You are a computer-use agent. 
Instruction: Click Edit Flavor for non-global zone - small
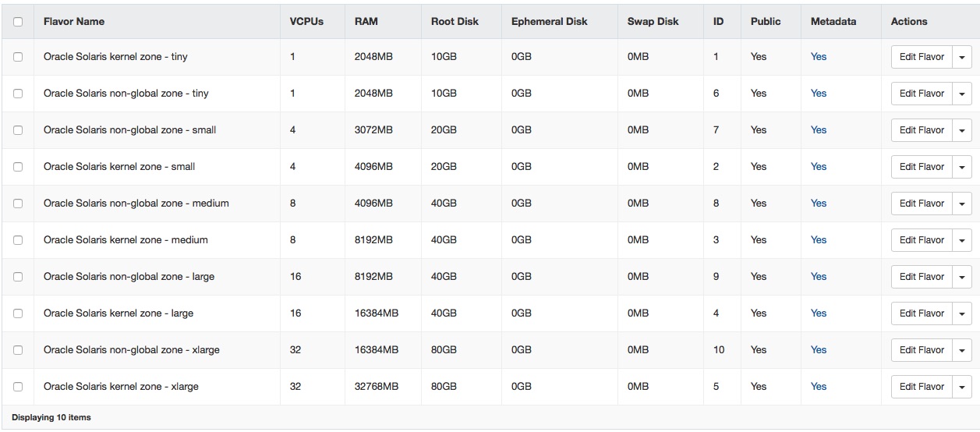922,130
